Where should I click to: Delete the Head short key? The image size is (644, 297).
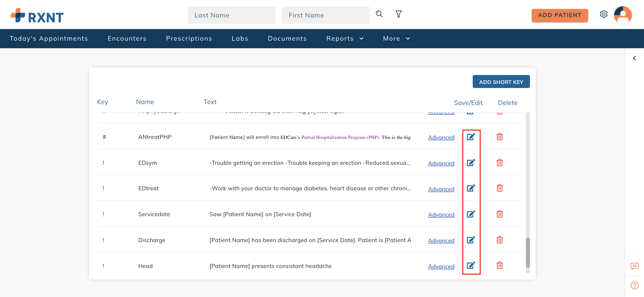(500, 266)
